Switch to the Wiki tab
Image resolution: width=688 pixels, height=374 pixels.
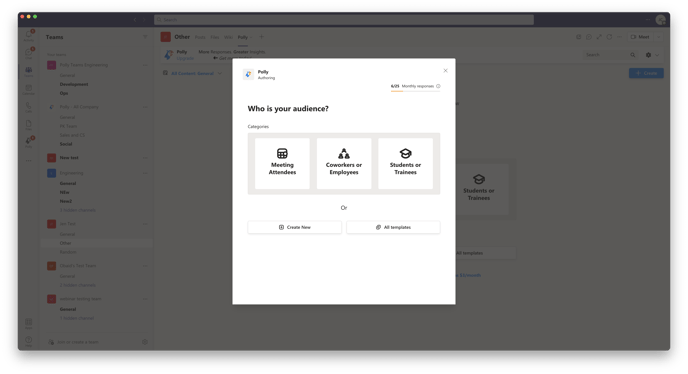tap(228, 37)
